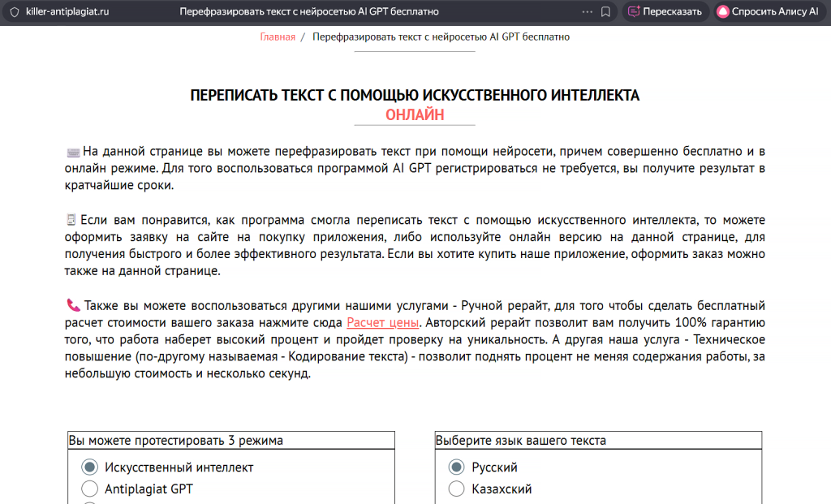Image resolution: width=831 pixels, height=504 pixels.
Task: Click the Алиса AI circle icon
Action: pos(722,11)
